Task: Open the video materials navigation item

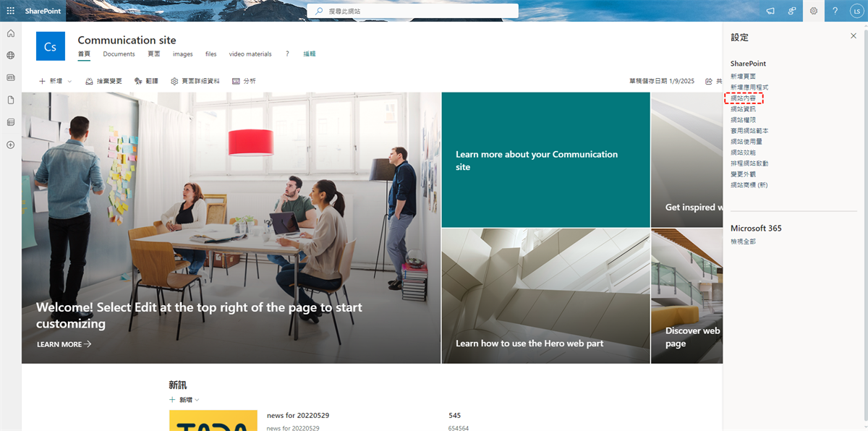Action: coord(250,54)
